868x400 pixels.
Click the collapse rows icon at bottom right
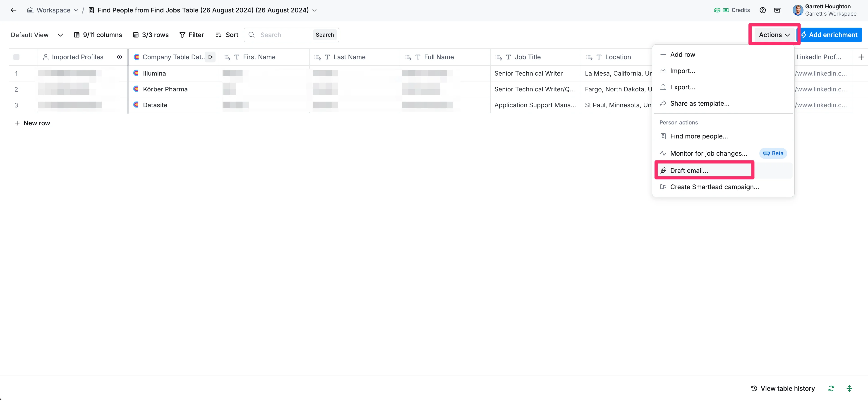pos(849,388)
